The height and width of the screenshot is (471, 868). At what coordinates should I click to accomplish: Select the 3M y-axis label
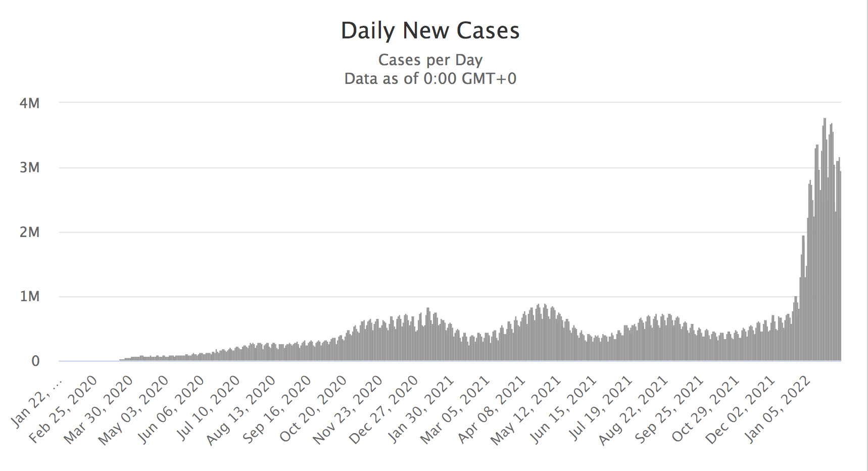(x=29, y=168)
